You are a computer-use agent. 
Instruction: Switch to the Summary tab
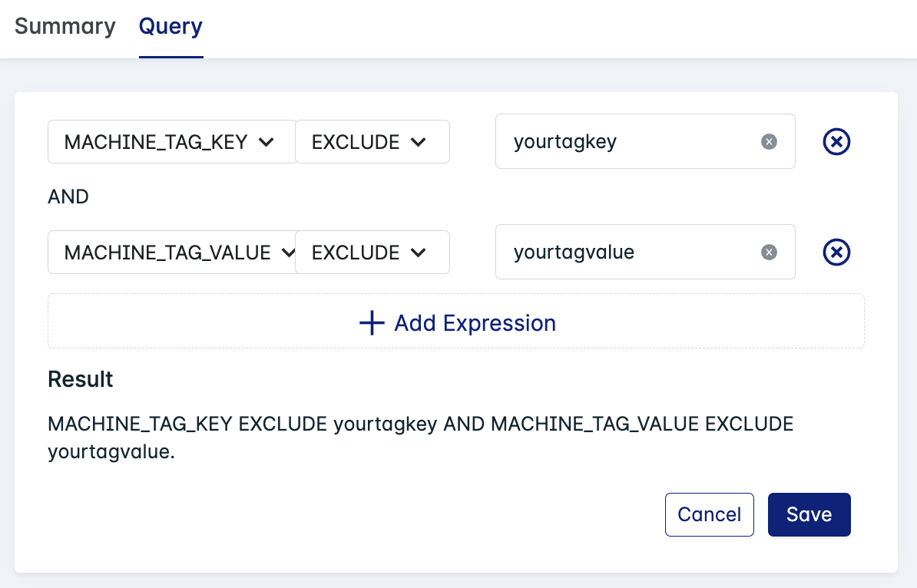[65, 26]
